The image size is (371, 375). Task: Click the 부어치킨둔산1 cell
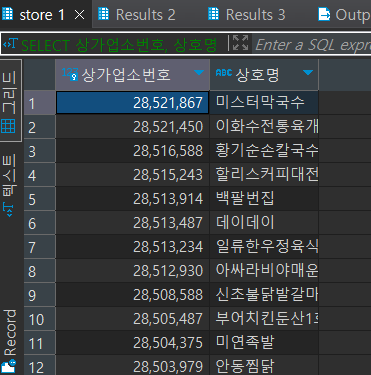tap(264, 319)
